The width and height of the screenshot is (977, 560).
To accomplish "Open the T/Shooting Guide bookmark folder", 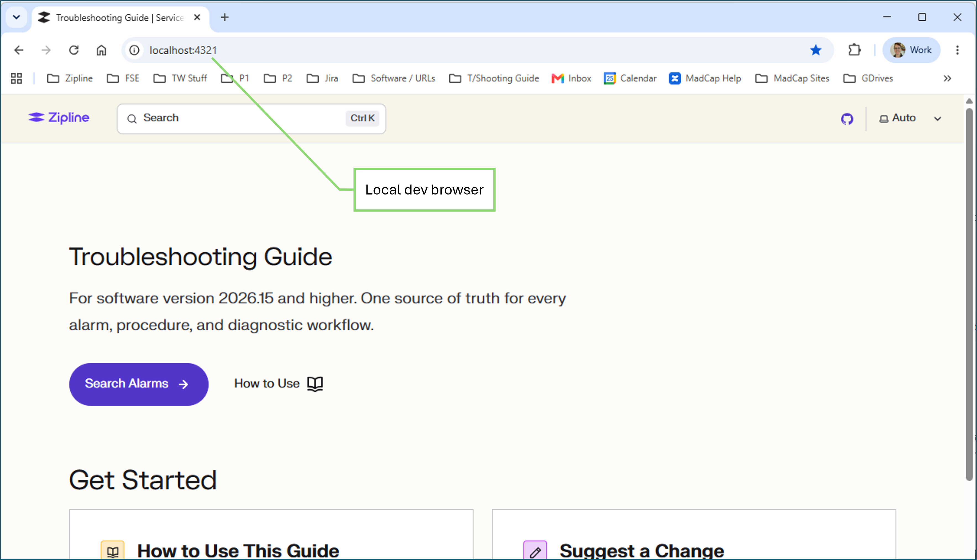I will [494, 78].
